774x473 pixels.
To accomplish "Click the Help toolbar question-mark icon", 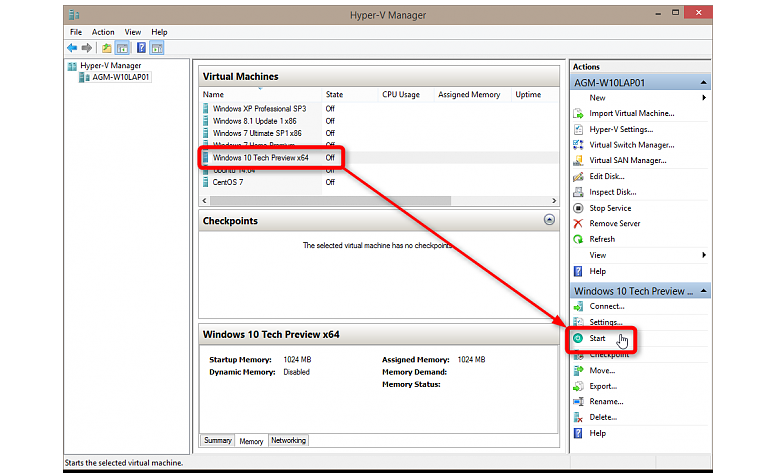I will click(x=141, y=48).
